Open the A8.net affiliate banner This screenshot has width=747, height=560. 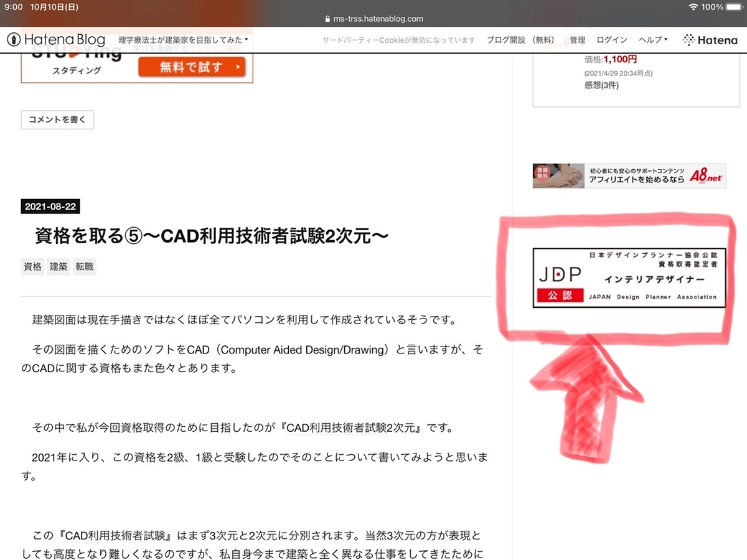click(629, 175)
